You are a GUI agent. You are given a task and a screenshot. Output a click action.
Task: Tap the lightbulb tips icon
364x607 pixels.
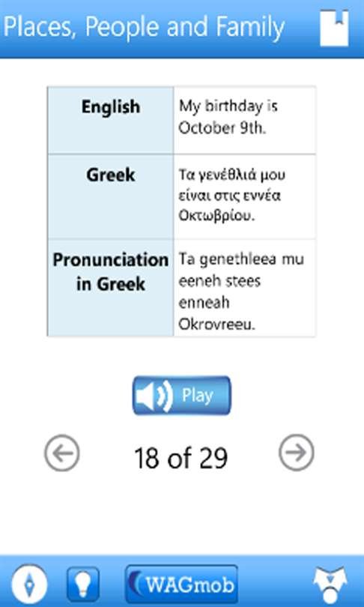(83, 585)
